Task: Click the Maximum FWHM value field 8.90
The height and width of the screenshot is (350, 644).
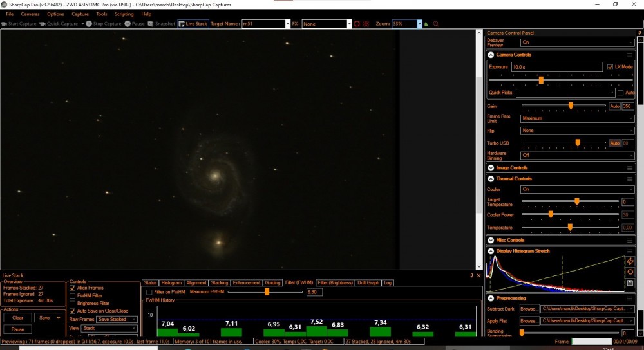Action: [x=314, y=292]
